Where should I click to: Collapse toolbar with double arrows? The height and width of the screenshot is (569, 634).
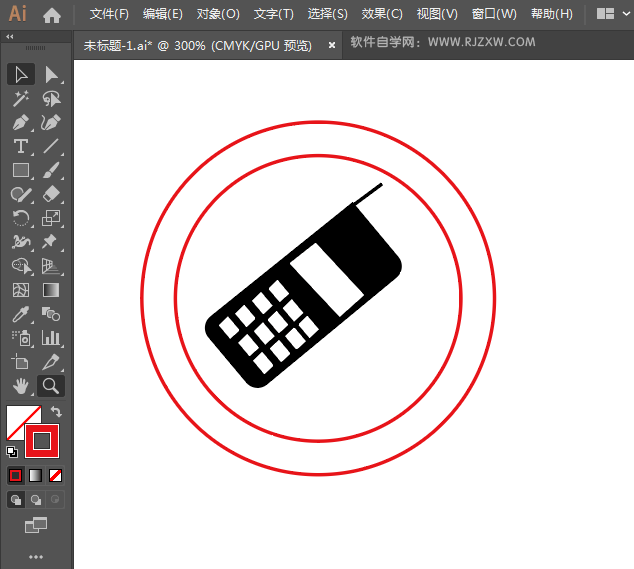pos(10,36)
